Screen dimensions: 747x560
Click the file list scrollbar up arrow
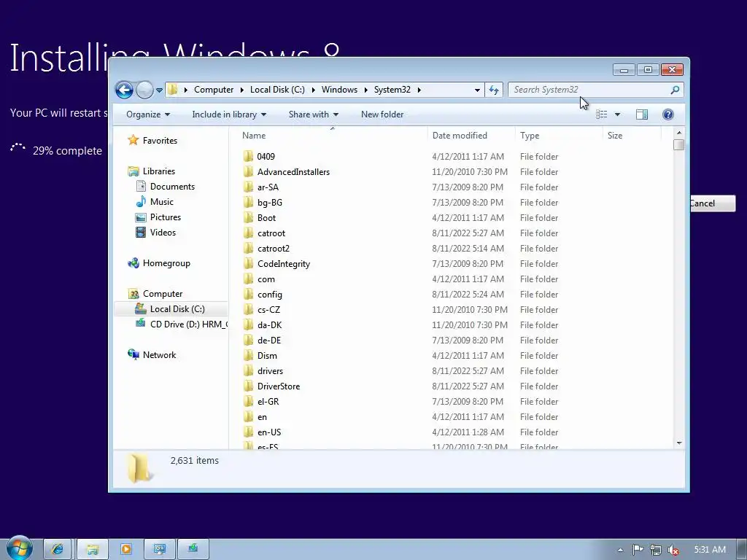tap(679, 133)
